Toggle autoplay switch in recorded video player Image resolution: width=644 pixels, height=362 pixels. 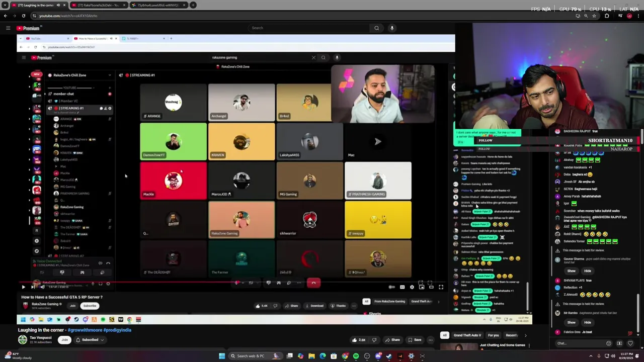(x=392, y=287)
